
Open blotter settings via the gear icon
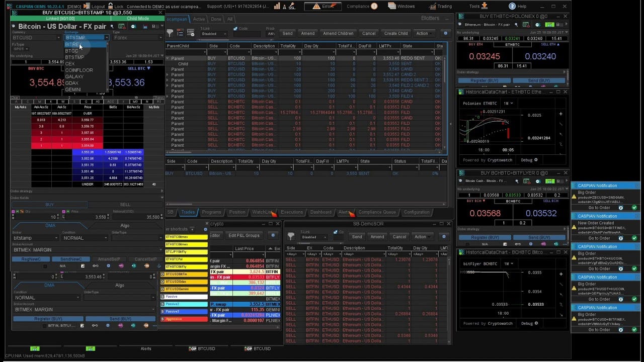(445, 33)
